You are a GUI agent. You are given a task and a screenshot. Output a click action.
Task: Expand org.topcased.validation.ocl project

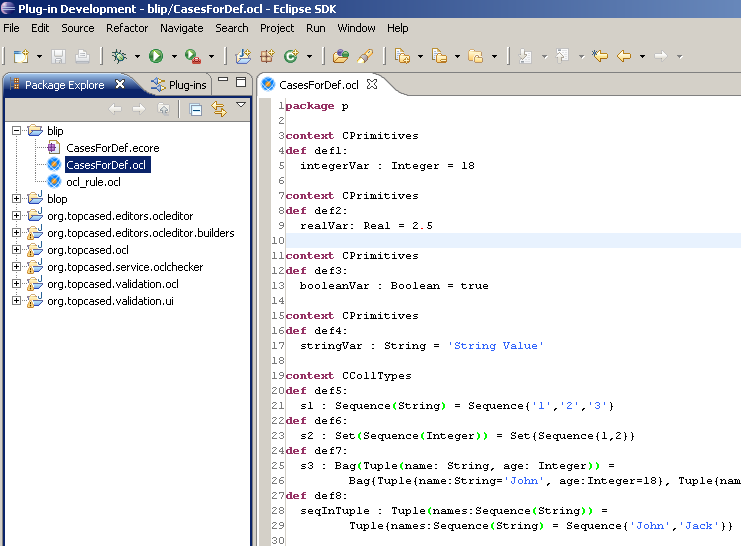click(17, 284)
